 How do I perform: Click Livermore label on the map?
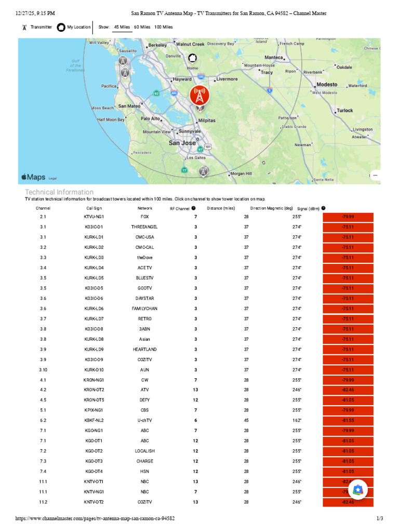pos(227,79)
